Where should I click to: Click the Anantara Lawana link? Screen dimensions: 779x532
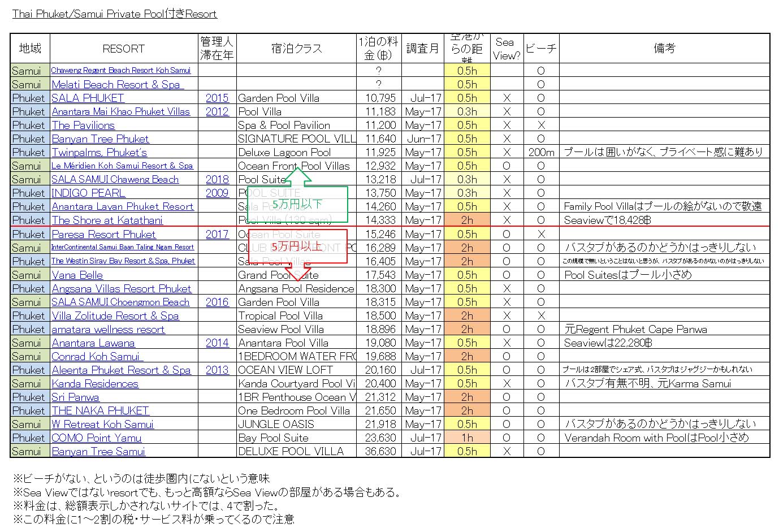pyautogui.click(x=93, y=343)
